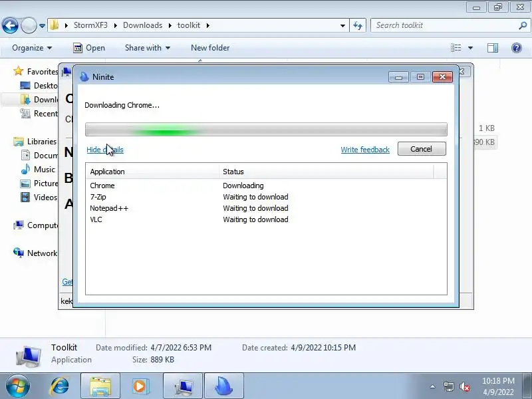Image resolution: width=532 pixels, height=399 pixels.
Task: Click the muted volume tray icon
Action: tap(465, 386)
